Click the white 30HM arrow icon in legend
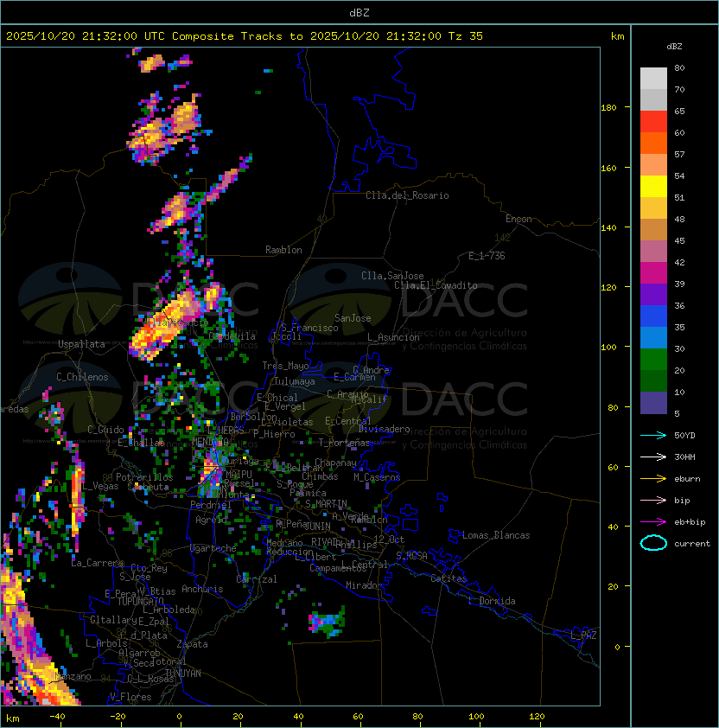The height and width of the screenshot is (728, 719). tap(653, 457)
